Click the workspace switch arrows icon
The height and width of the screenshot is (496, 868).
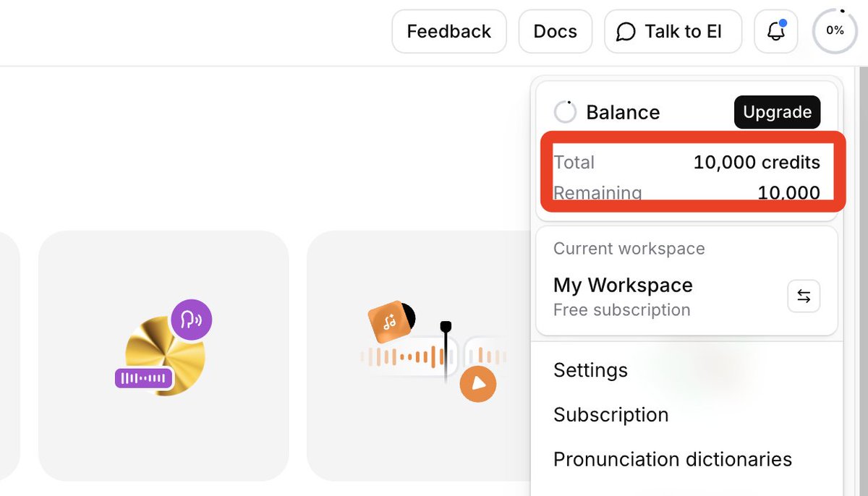804,296
